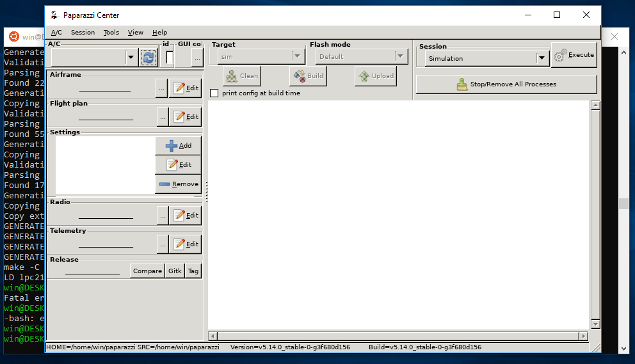635x364 pixels.
Task: Click Stop/Remove All Processes broom button
Action: (506, 84)
